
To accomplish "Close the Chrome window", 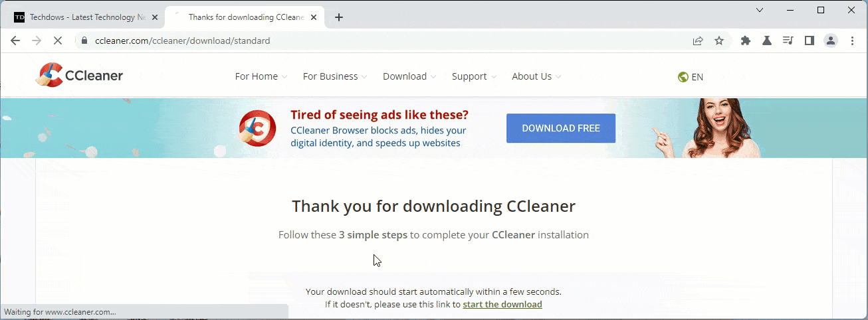I will tap(851, 10).
